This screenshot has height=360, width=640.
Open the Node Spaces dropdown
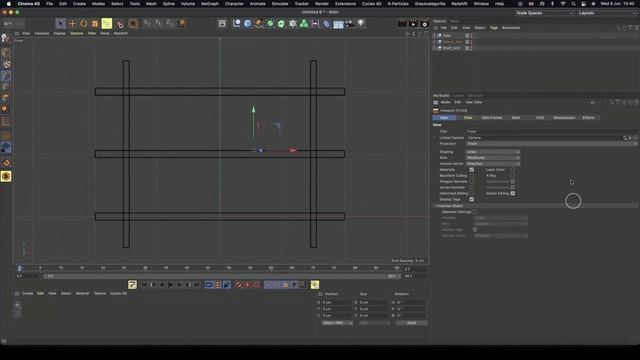pos(544,13)
